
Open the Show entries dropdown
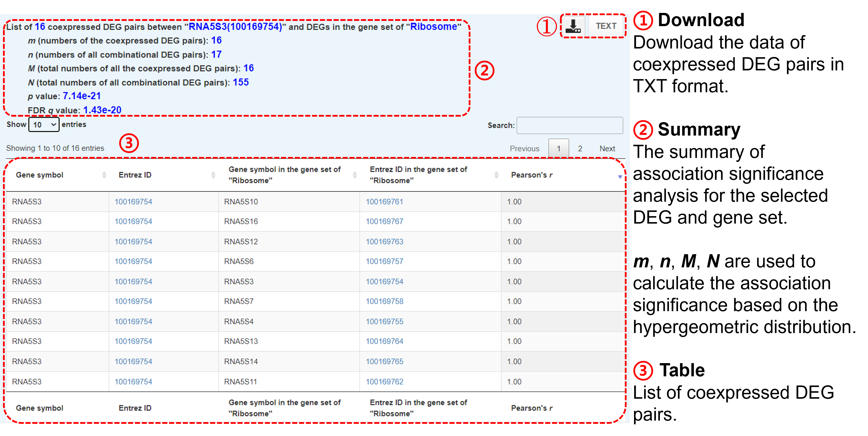pyautogui.click(x=44, y=125)
